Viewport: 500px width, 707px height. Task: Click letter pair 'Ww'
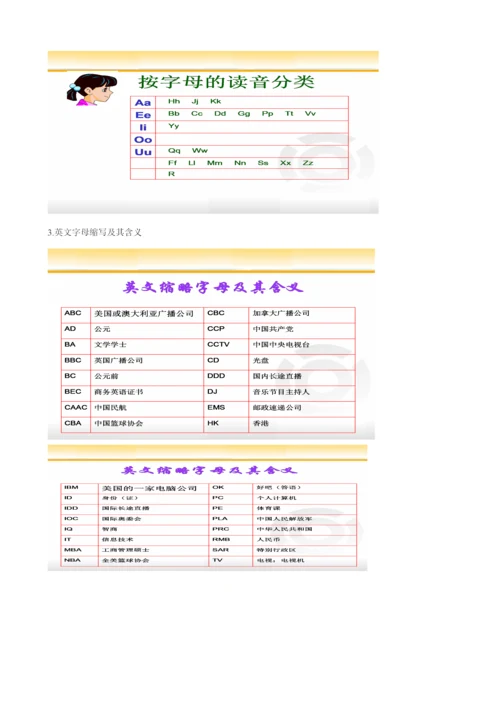tap(200, 151)
